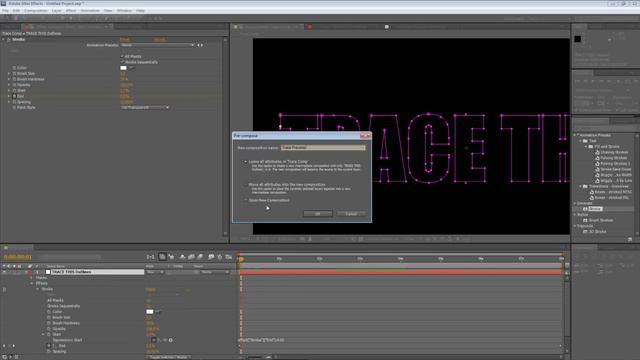Click the Color swatch in timeline
640x360 pixels.
150,312
